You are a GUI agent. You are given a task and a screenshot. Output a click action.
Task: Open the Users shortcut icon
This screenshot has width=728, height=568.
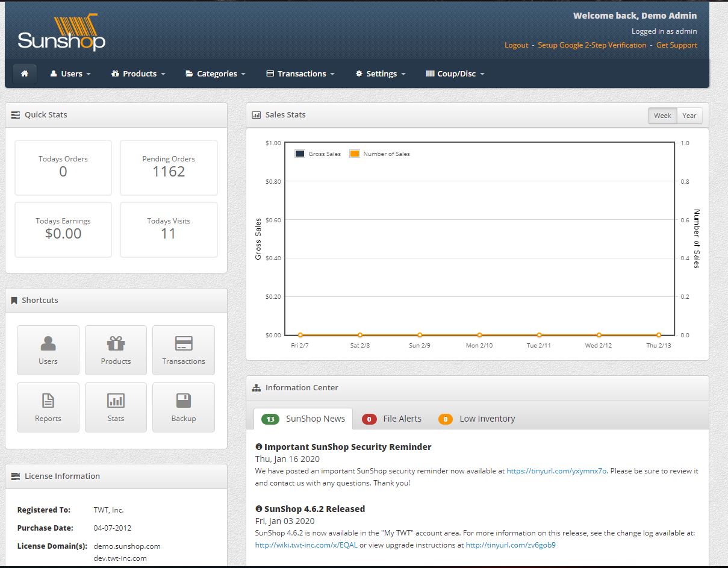coord(48,350)
